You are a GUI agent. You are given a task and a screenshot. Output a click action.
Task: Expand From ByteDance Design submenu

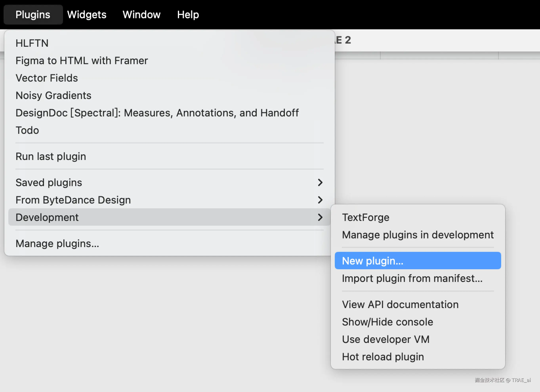[x=320, y=200]
